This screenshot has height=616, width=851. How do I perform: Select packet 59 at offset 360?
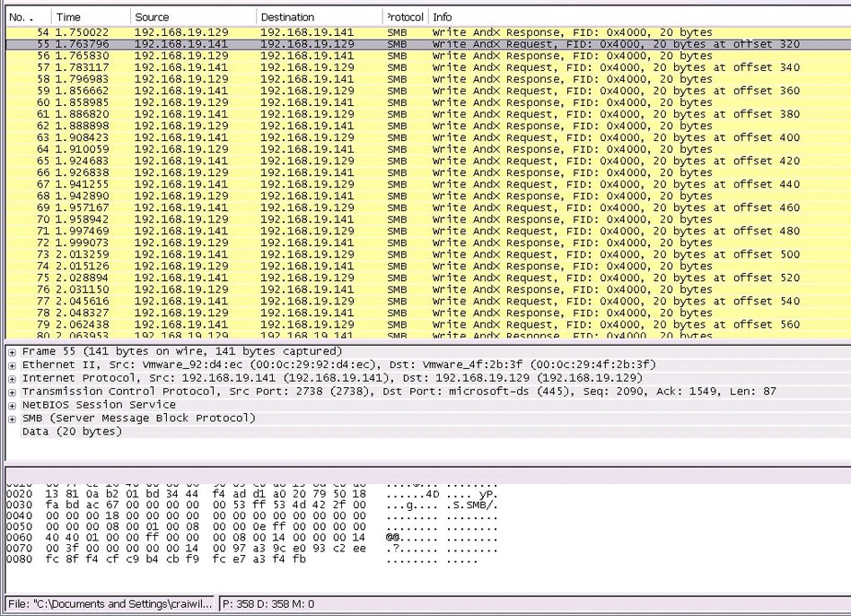click(x=428, y=91)
